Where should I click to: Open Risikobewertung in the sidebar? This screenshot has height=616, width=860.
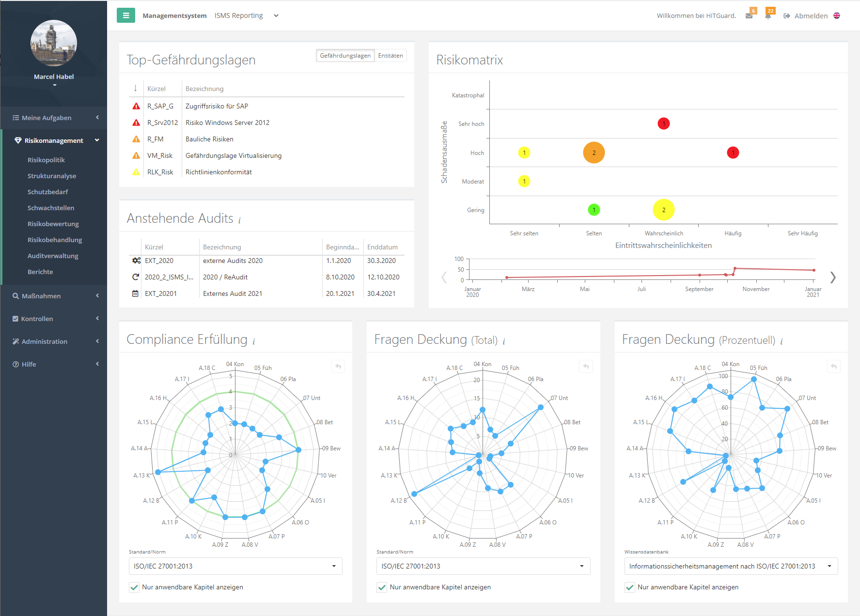(53, 224)
